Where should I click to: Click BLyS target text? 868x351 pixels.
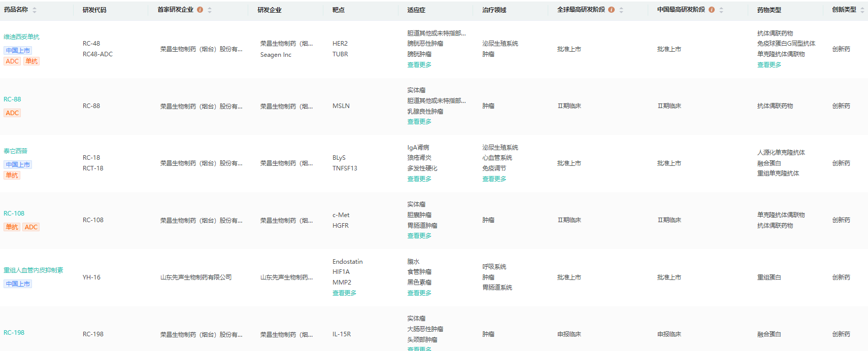[339, 158]
